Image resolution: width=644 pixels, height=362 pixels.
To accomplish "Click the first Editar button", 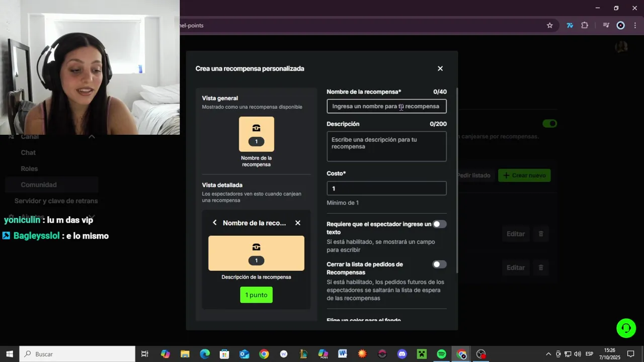I will (515, 234).
